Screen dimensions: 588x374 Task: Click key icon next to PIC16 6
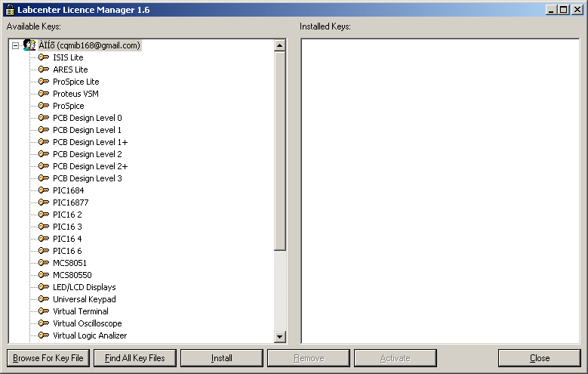(44, 250)
